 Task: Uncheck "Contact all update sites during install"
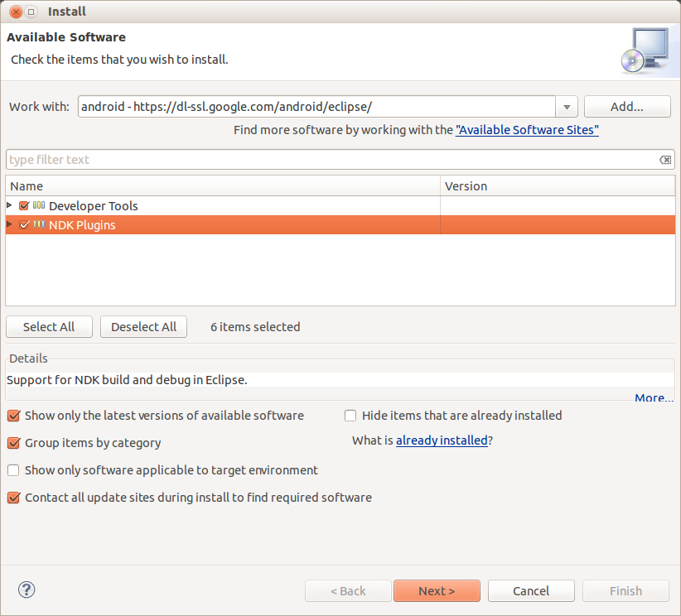click(12, 497)
